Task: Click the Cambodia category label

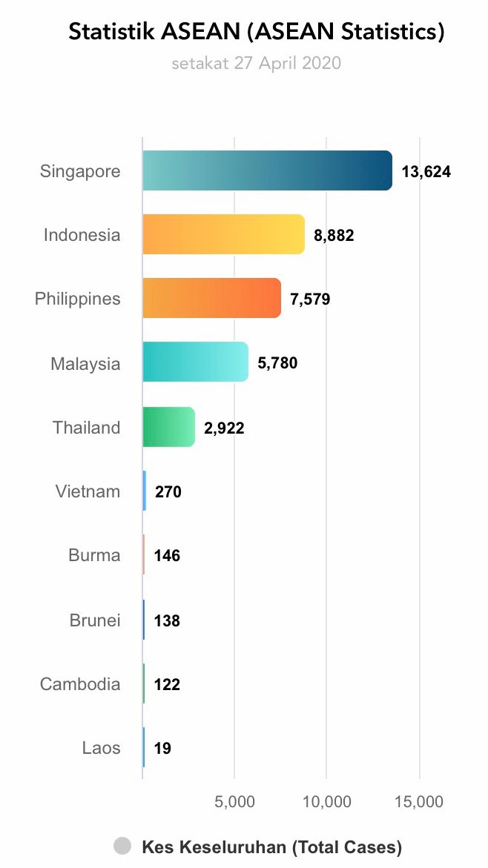Action: tap(80, 683)
